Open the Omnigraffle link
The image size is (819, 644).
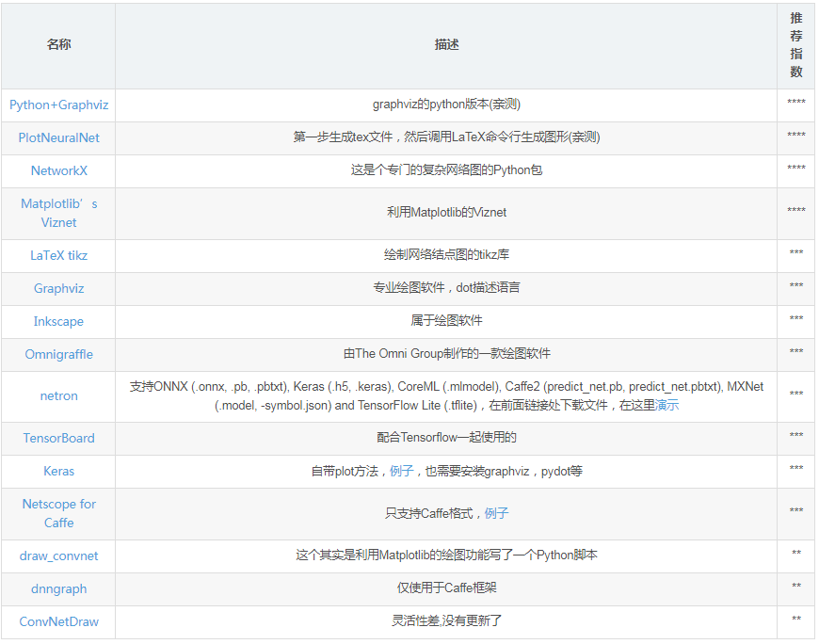pyautogui.click(x=58, y=354)
